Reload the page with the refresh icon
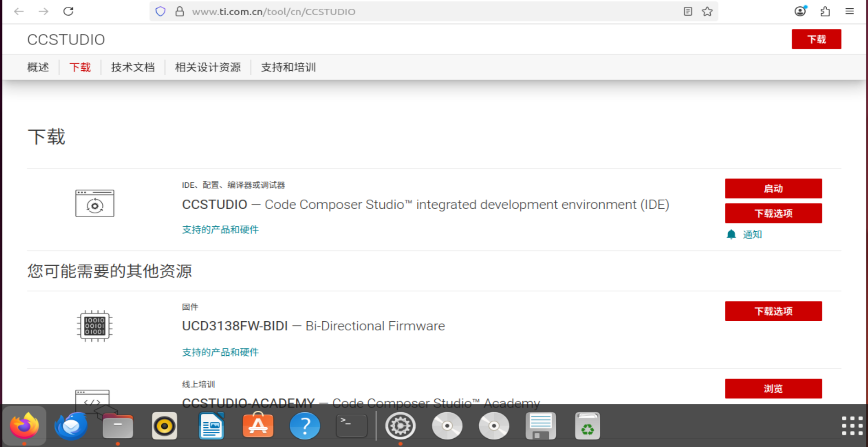This screenshot has width=868, height=447. (x=68, y=11)
